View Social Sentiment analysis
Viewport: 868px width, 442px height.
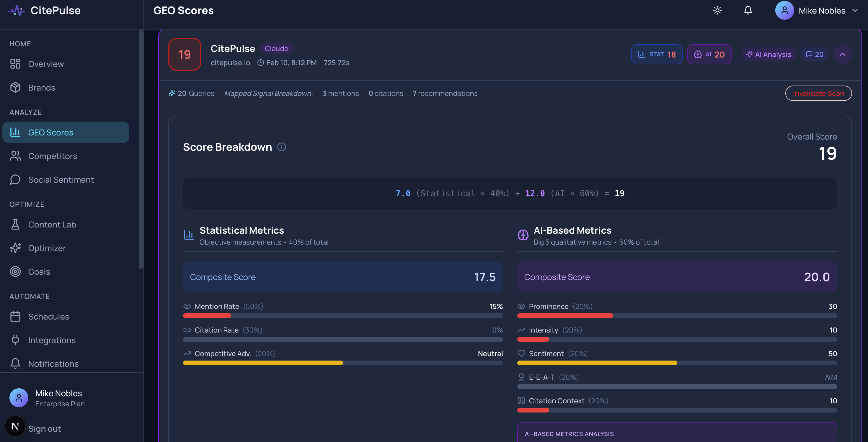pos(61,179)
